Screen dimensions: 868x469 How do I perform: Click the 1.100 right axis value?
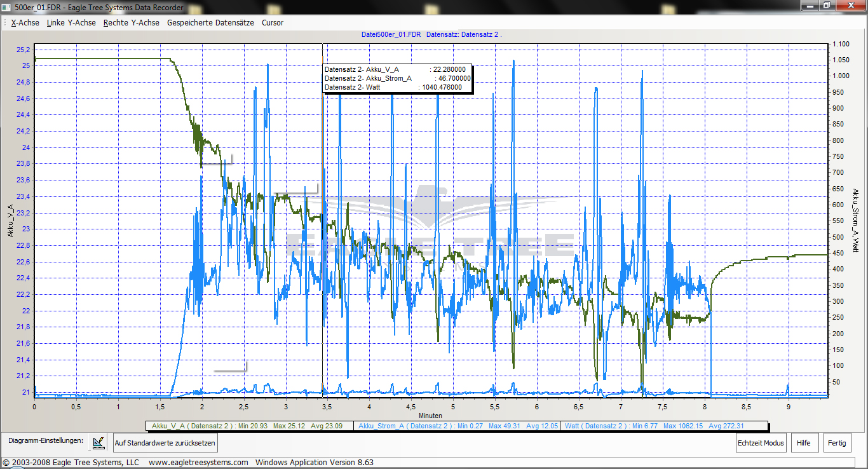[840, 44]
